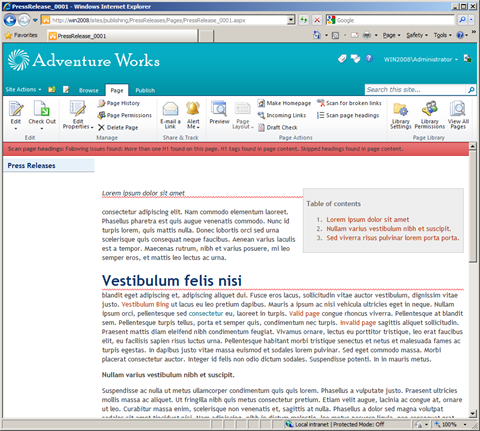
Task: Click the help question mark in header
Action: [x=369, y=58]
